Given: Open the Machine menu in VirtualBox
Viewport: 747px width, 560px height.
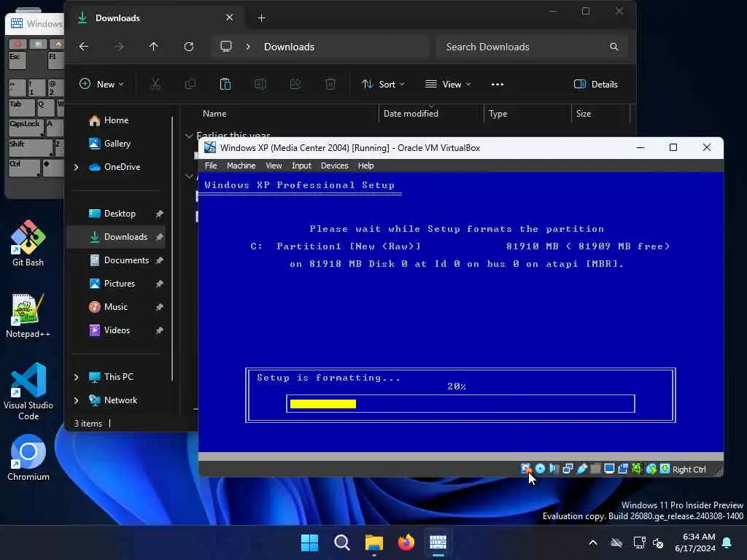Looking at the screenshot, I should 241,166.
